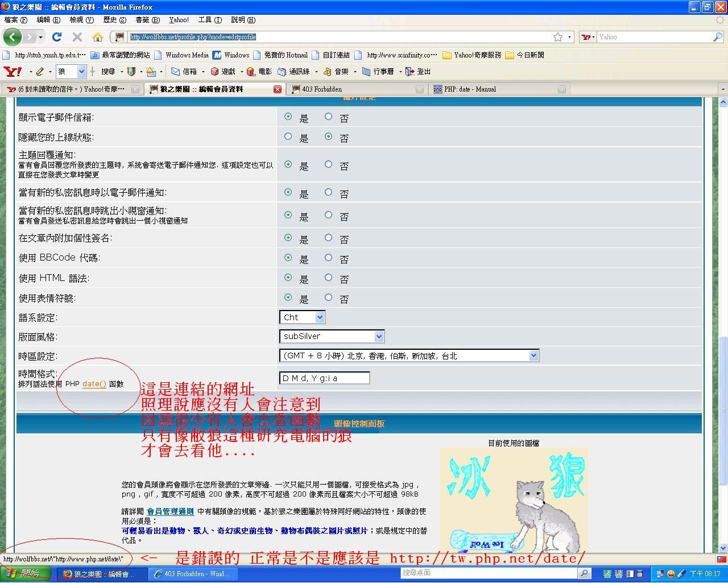Reload the page with the refresh icon
Viewport: 728px width, 583px height.
(56, 37)
